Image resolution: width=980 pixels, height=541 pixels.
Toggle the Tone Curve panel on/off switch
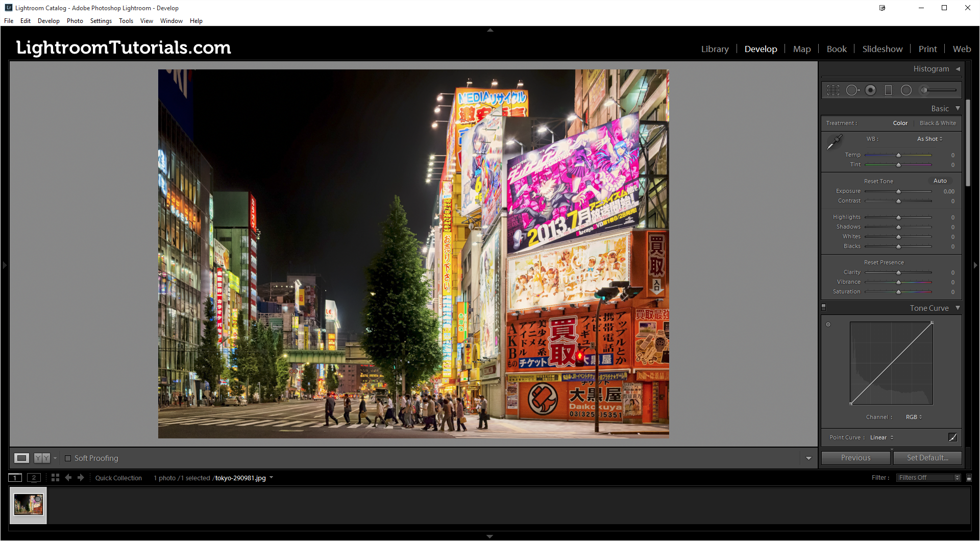tap(823, 308)
